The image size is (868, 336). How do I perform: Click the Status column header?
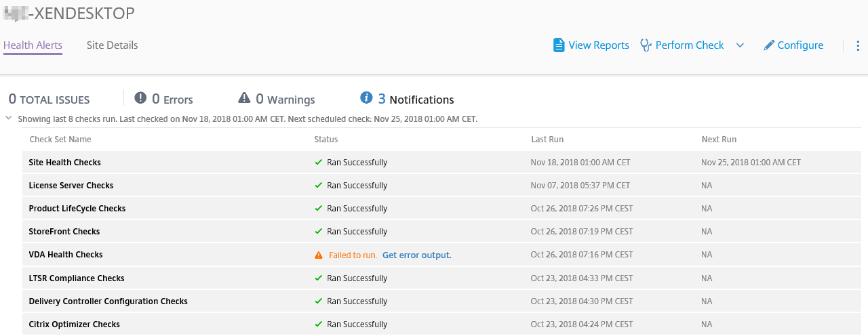click(325, 140)
